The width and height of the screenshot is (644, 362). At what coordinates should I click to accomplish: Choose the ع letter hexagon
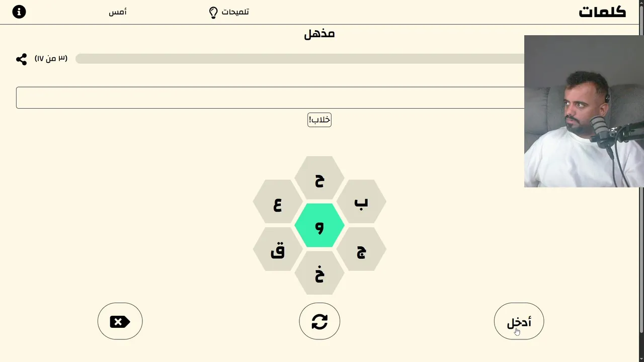[278, 202]
